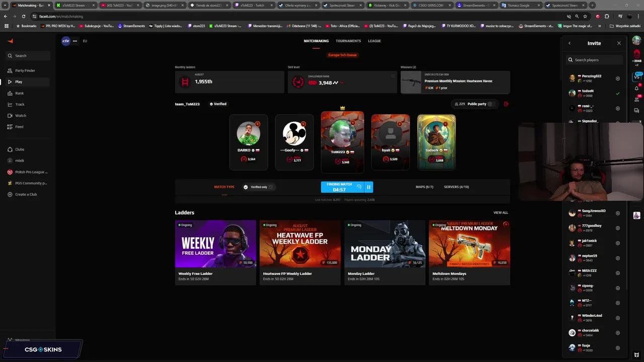The height and width of the screenshot is (362, 644).
Task: Switch to the TOURNAMENTS tab
Action: [x=348, y=41]
